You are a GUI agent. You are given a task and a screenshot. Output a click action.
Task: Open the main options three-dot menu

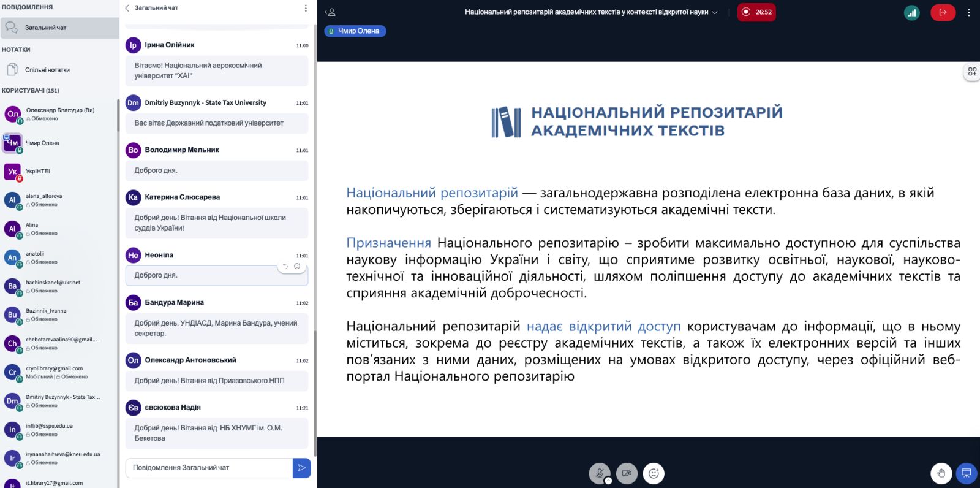[x=968, y=12]
